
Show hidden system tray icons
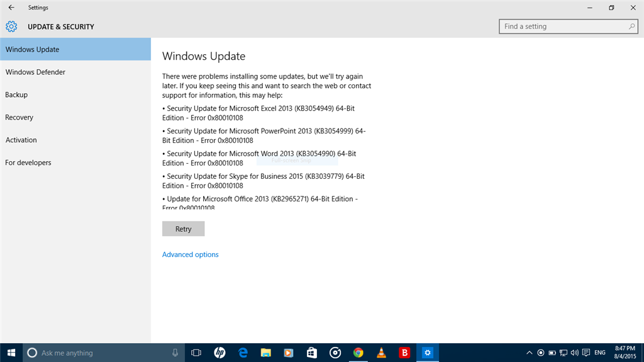click(x=530, y=353)
